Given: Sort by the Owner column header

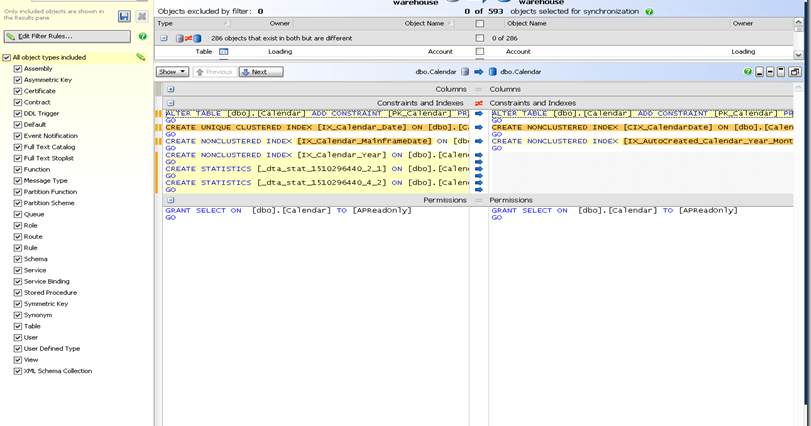Looking at the screenshot, I should click(280, 23).
